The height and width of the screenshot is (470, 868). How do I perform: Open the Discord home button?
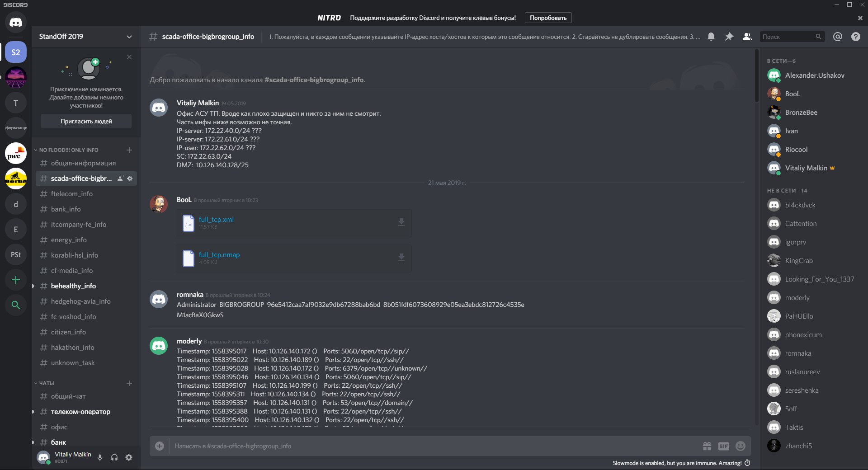[x=16, y=22]
